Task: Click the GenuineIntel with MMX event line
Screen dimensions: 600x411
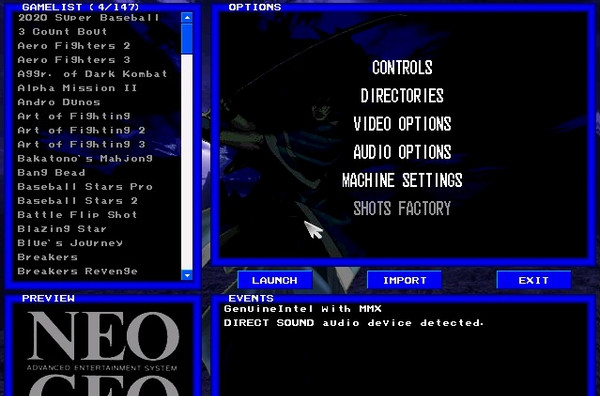Action: [x=303, y=309]
